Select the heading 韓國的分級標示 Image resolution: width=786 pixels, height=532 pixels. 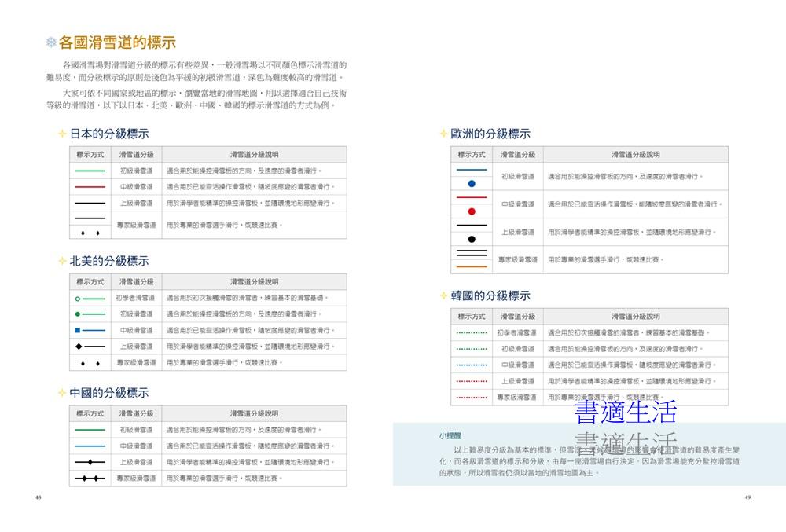[490, 295]
